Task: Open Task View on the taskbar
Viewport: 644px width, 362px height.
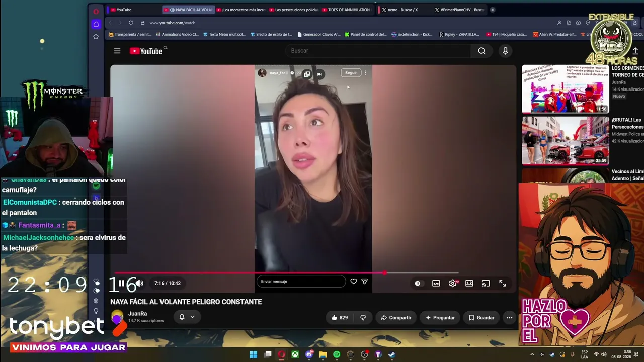Action: [268, 354]
